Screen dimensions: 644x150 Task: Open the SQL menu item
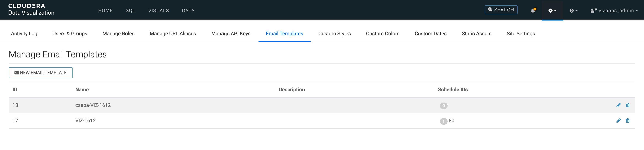[130, 11]
